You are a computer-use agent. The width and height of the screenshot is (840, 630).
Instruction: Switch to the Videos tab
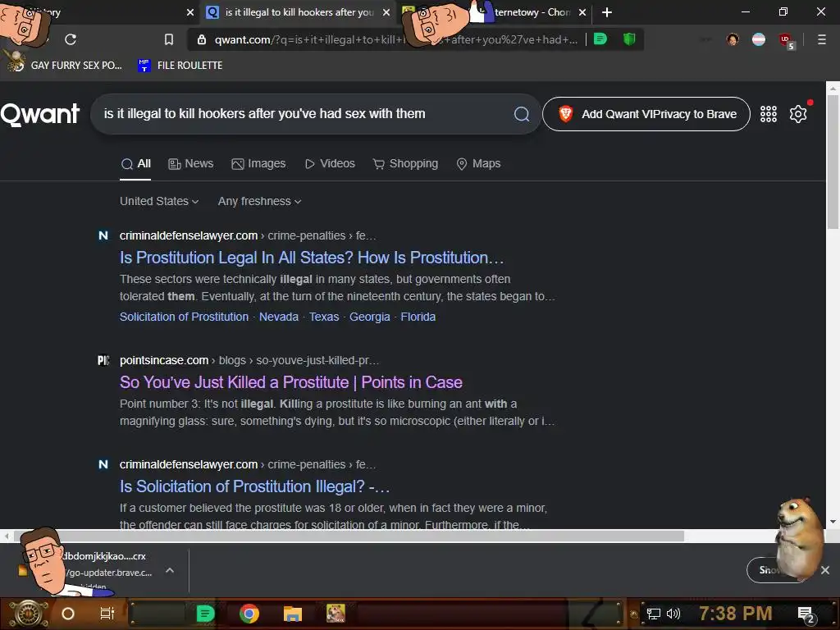tap(330, 164)
